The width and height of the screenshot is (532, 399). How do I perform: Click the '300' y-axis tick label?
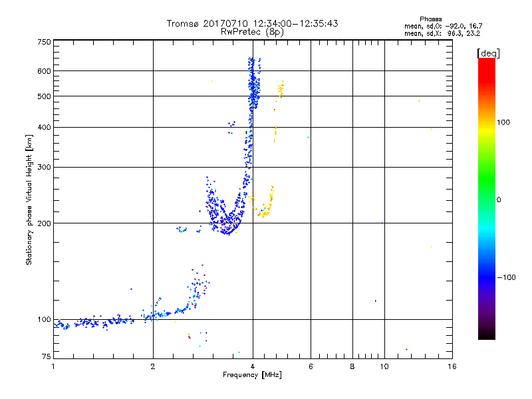pyautogui.click(x=44, y=167)
